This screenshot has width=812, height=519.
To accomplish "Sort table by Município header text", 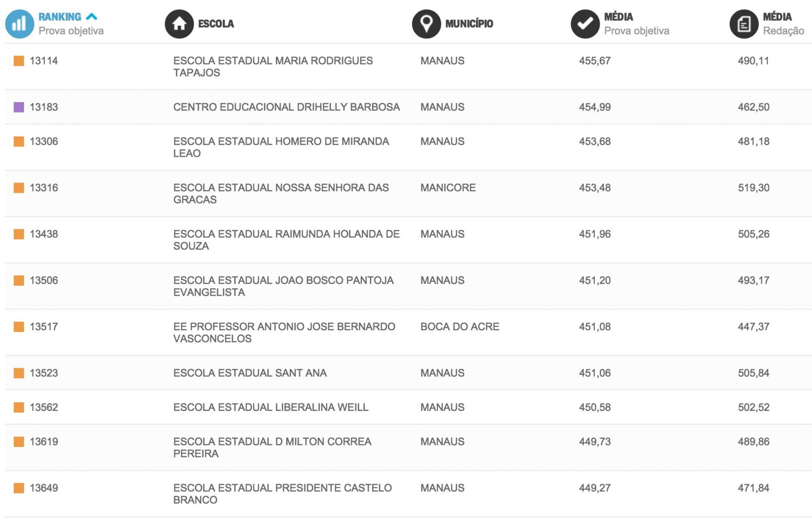I will pyautogui.click(x=469, y=24).
